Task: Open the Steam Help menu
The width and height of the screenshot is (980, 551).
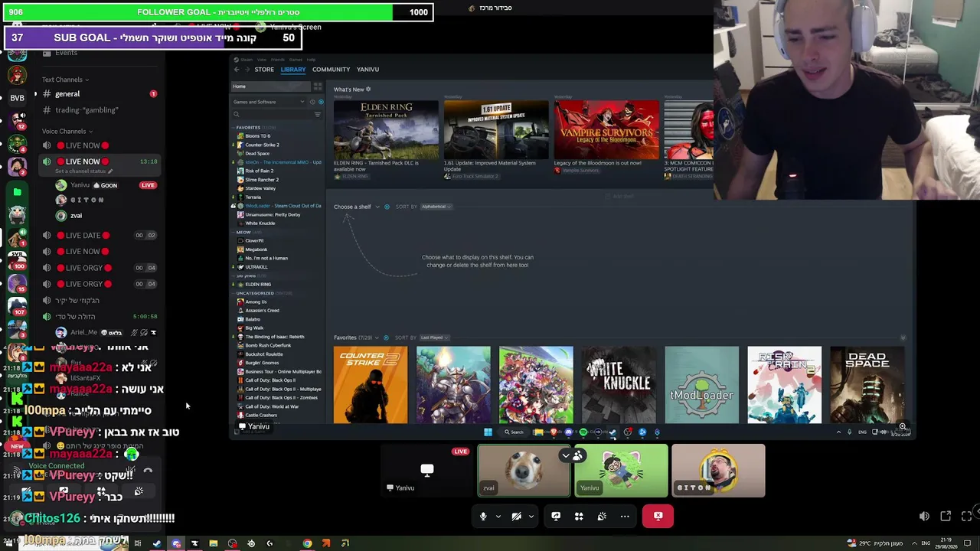Action: coord(311,60)
